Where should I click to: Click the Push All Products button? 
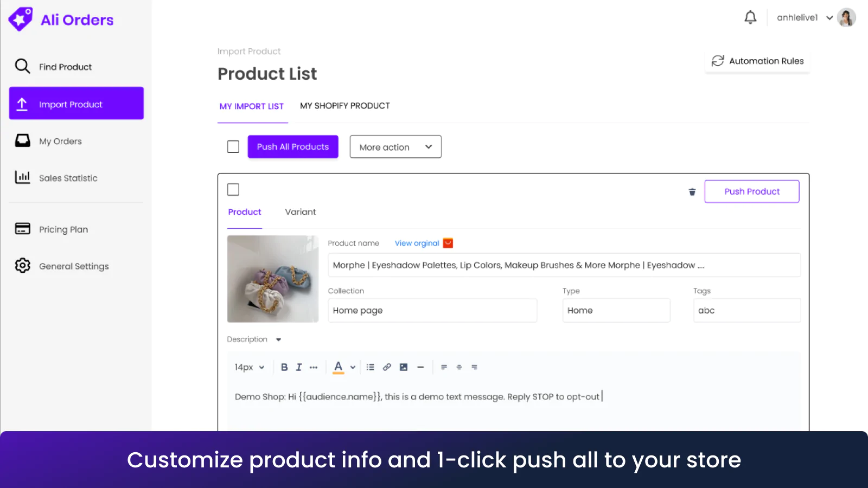(x=293, y=147)
